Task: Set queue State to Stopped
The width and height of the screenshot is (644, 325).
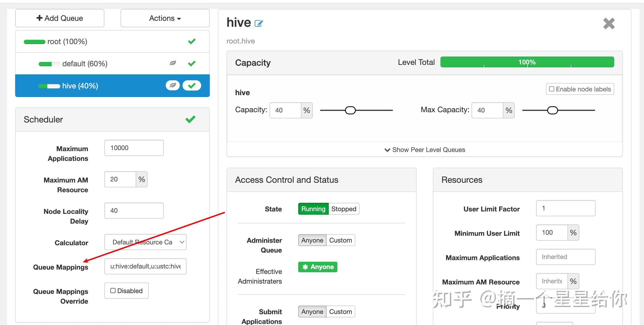Action: click(x=344, y=209)
